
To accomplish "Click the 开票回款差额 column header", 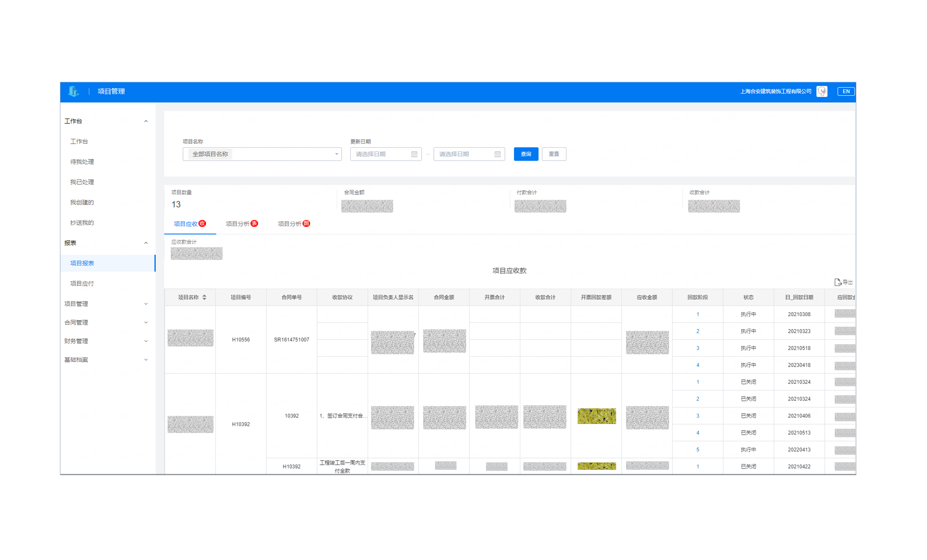I will point(596,297).
